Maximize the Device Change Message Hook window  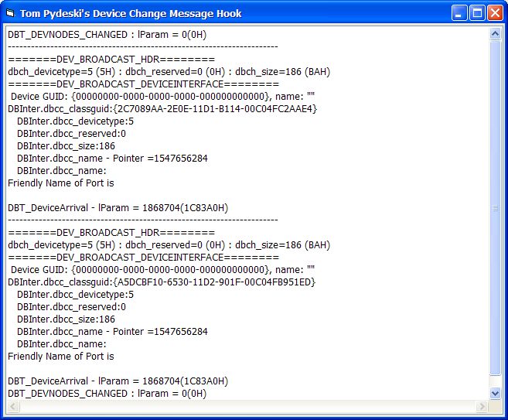pyautogui.click(x=477, y=13)
